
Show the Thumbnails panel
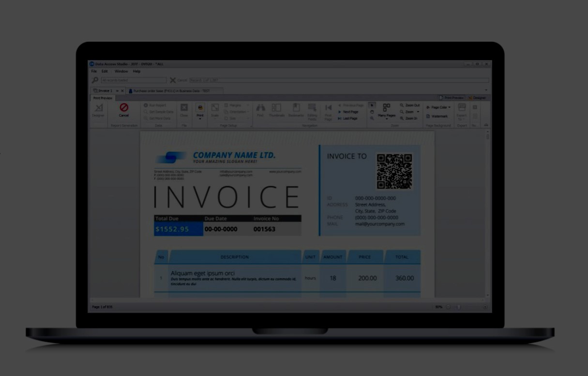pyautogui.click(x=276, y=108)
